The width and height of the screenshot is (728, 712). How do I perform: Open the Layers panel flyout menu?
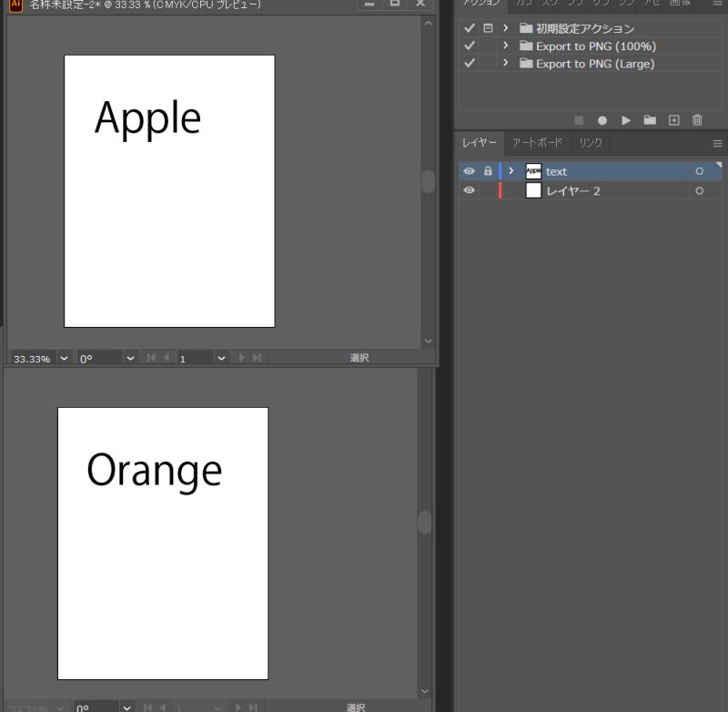(718, 143)
